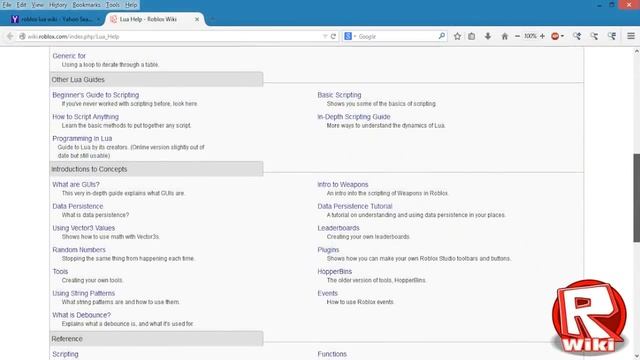640x360 pixels.
Task: Open the View menu
Action: pyautogui.click(x=38, y=5)
